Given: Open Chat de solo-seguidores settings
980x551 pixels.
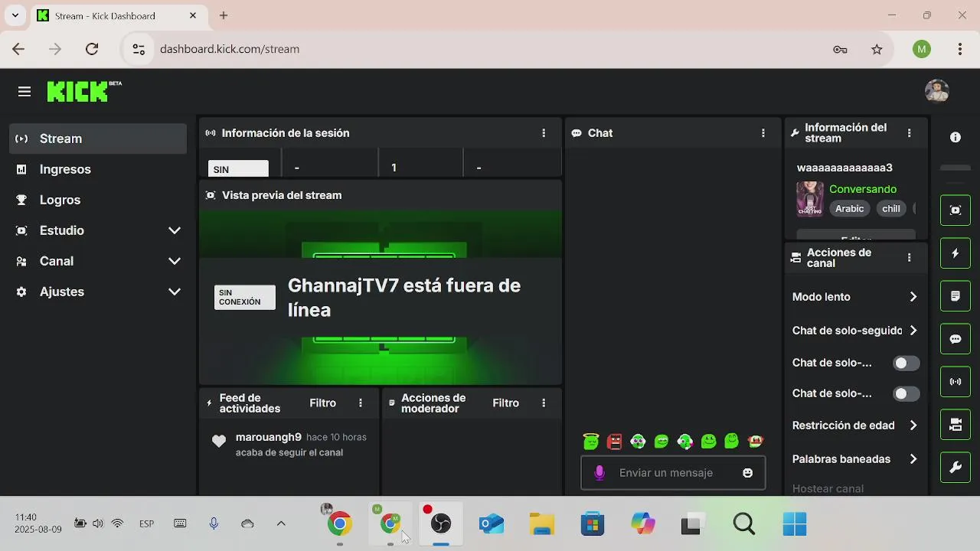Looking at the screenshot, I should pyautogui.click(x=855, y=331).
